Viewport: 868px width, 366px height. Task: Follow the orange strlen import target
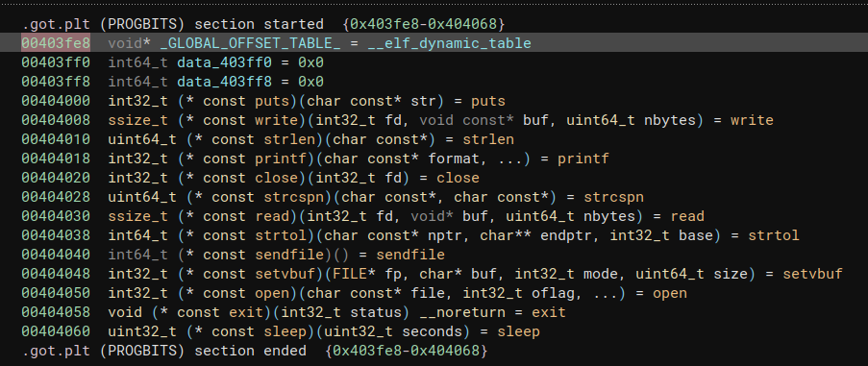(x=488, y=139)
